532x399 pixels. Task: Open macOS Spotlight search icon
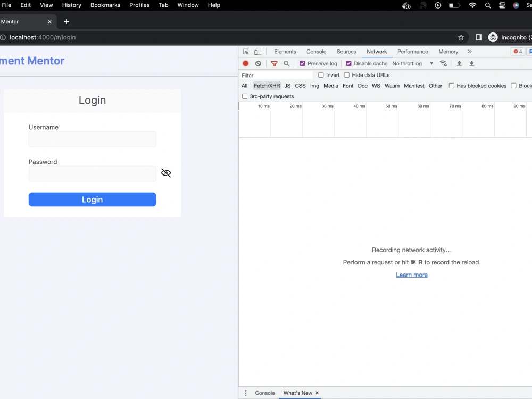(x=487, y=5)
